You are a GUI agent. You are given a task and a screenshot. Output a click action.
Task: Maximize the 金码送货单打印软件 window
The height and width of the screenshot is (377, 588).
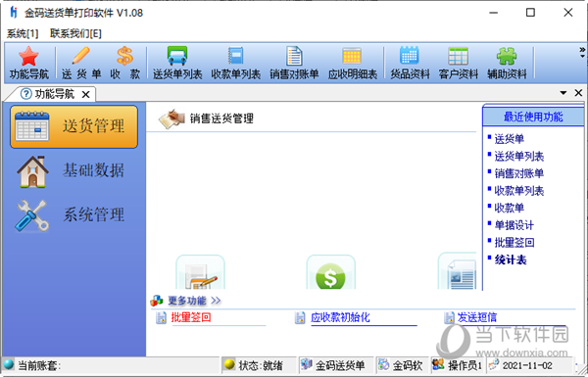[x=530, y=13]
